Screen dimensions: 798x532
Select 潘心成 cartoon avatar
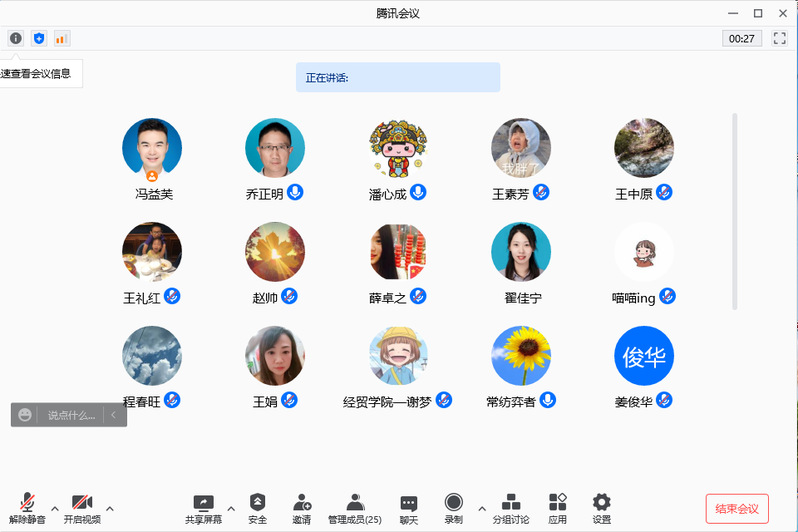click(398, 148)
